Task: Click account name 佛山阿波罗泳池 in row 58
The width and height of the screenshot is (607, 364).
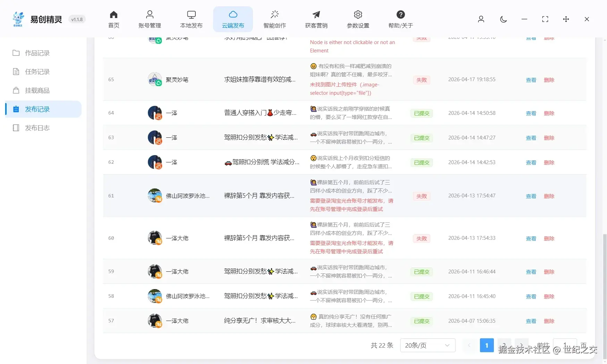Action: (x=188, y=296)
